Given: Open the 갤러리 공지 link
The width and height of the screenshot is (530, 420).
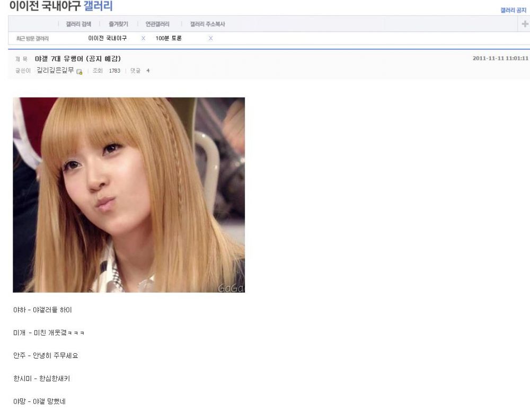Looking at the screenshot, I should tap(513, 10).
